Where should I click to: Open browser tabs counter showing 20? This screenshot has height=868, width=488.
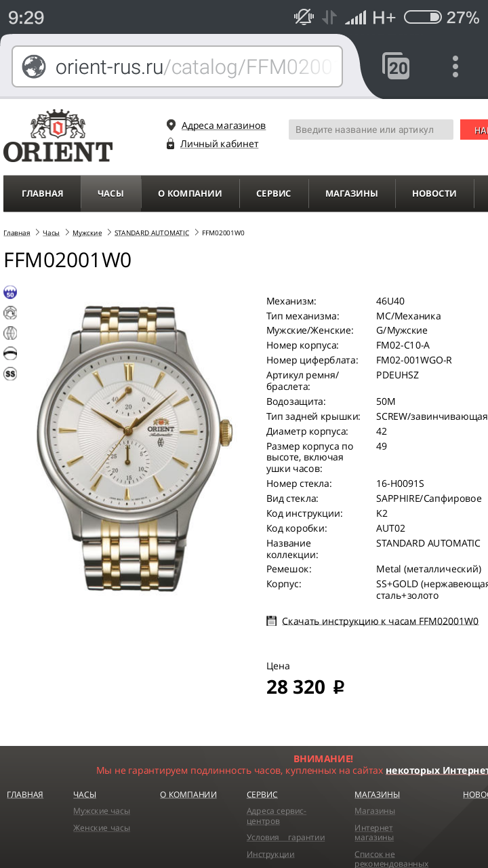[x=396, y=66]
